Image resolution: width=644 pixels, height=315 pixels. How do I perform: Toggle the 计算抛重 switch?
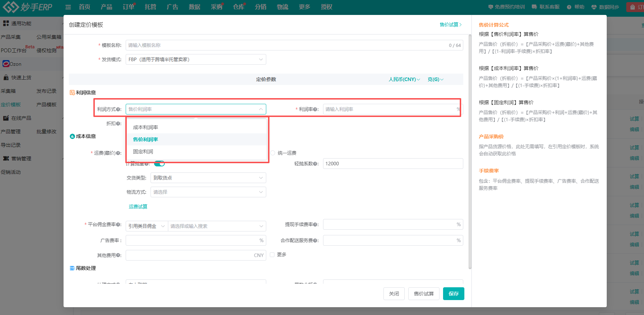coord(159,164)
